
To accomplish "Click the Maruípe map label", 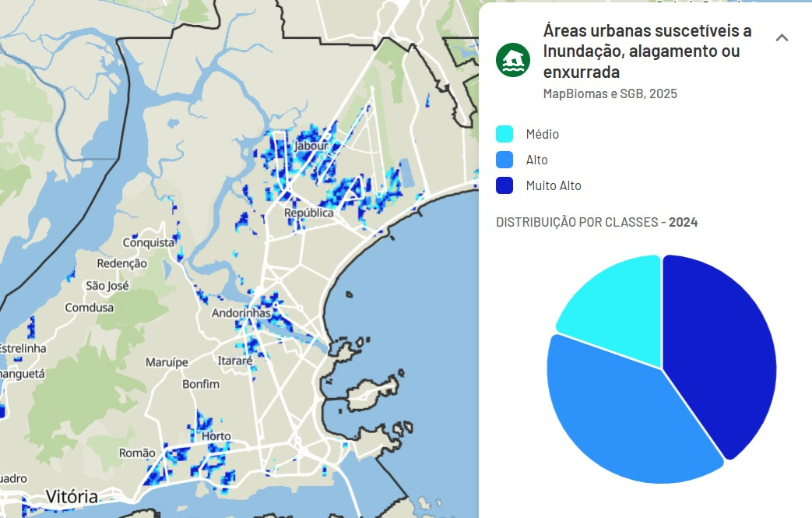I will (x=167, y=362).
